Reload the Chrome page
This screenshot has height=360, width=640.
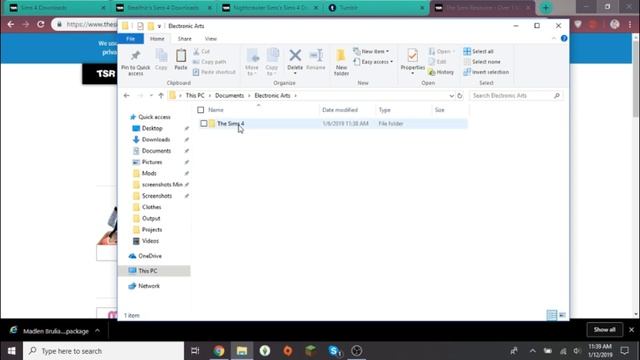click(x=40, y=24)
